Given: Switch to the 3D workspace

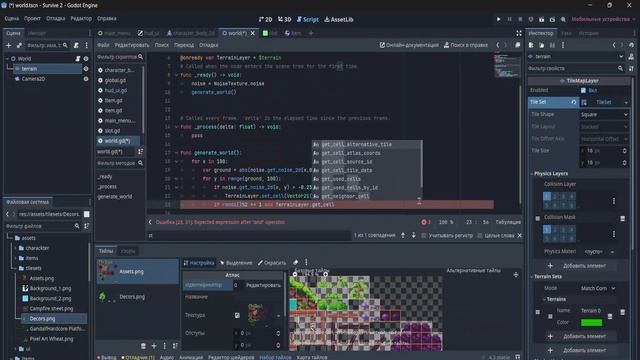Looking at the screenshot, I should (284, 19).
